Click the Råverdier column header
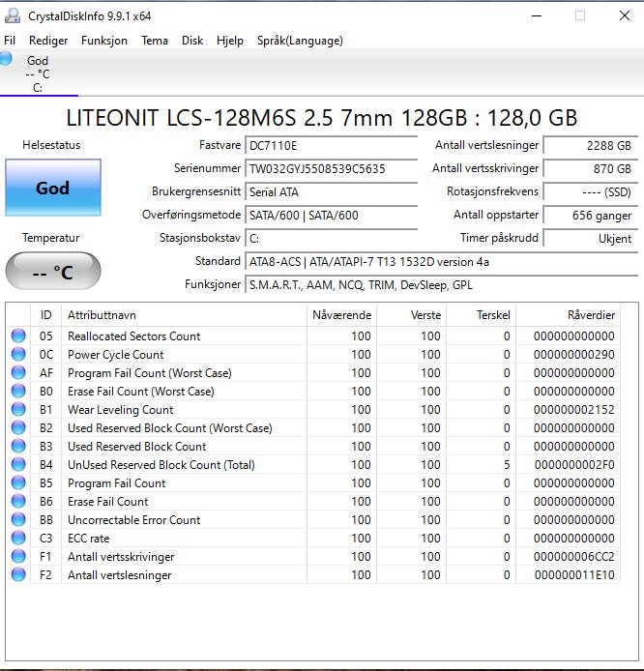Viewport: 644px width, 671px height. click(568, 315)
